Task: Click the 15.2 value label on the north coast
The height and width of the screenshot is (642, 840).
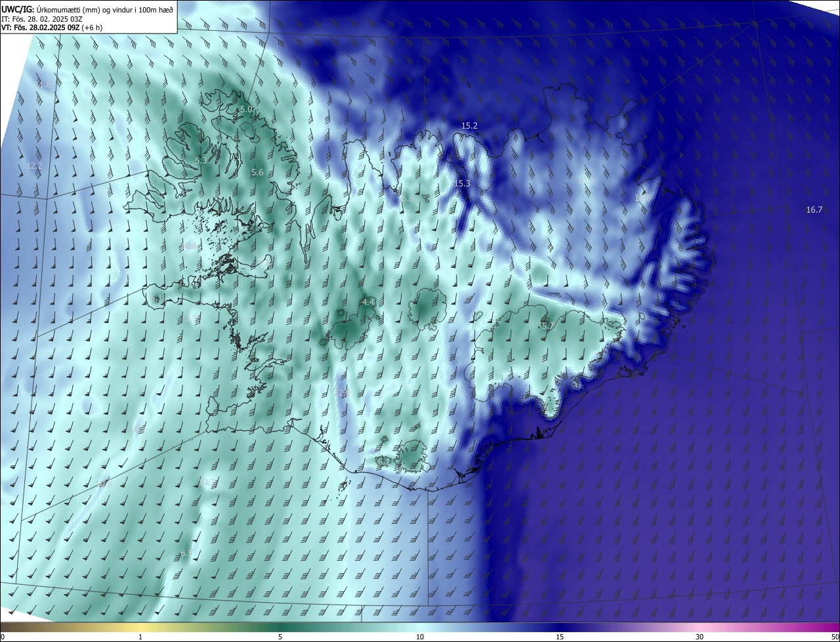Action: [469, 125]
